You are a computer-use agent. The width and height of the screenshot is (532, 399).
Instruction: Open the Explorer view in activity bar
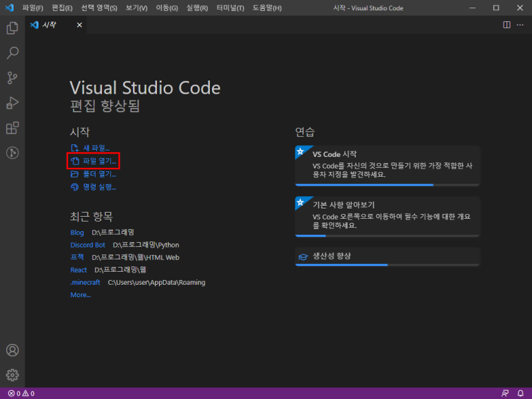click(x=12, y=28)
